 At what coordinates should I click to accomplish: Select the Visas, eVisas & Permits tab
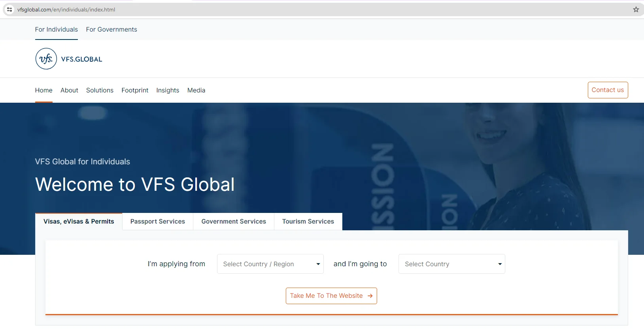click(79, 222)
